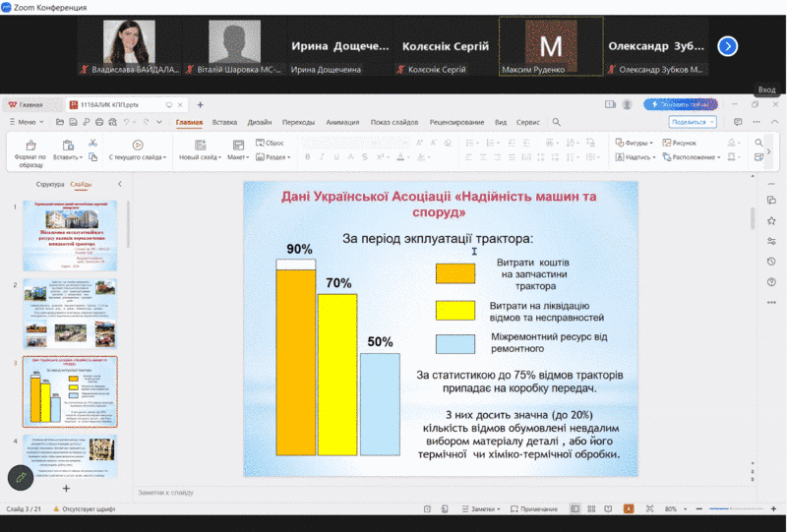Expand the Вставить (Paste) dropdown
This screenshot has width=787, height=532.
coord(68,157)
